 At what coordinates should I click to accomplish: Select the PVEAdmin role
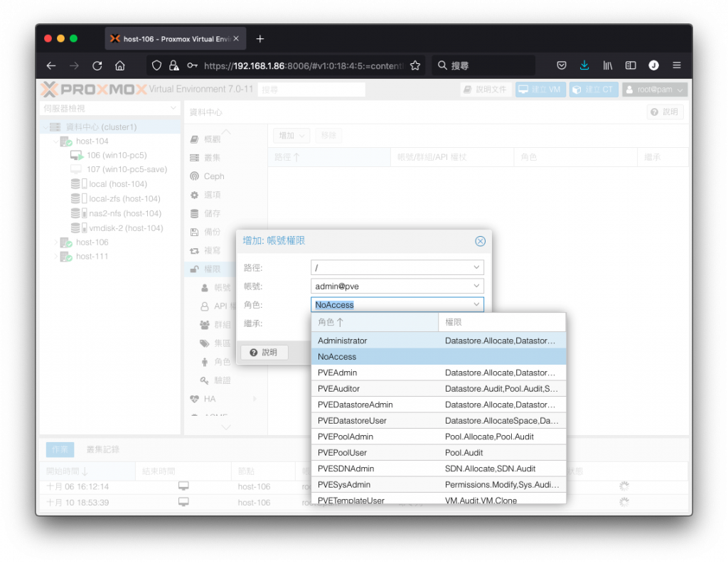tap(439, 372)
